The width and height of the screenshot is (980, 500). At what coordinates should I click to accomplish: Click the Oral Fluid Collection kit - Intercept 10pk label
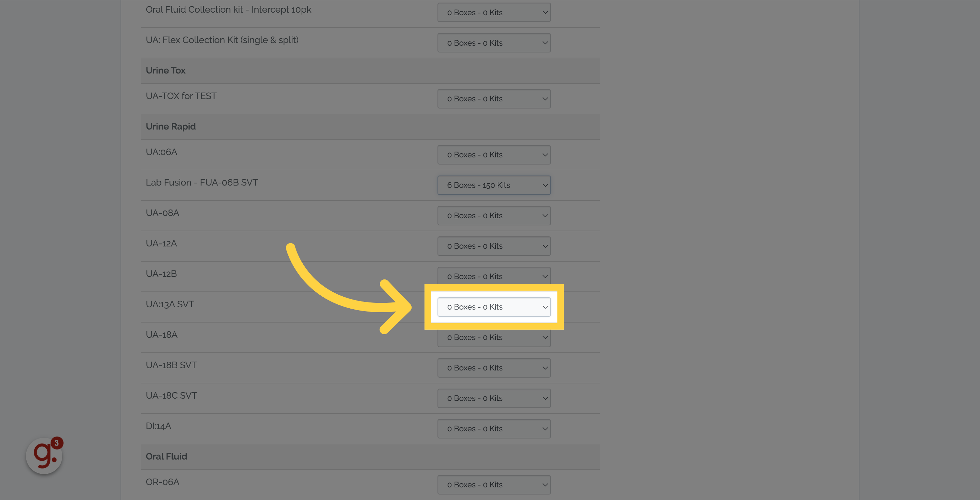click(228, 9)
